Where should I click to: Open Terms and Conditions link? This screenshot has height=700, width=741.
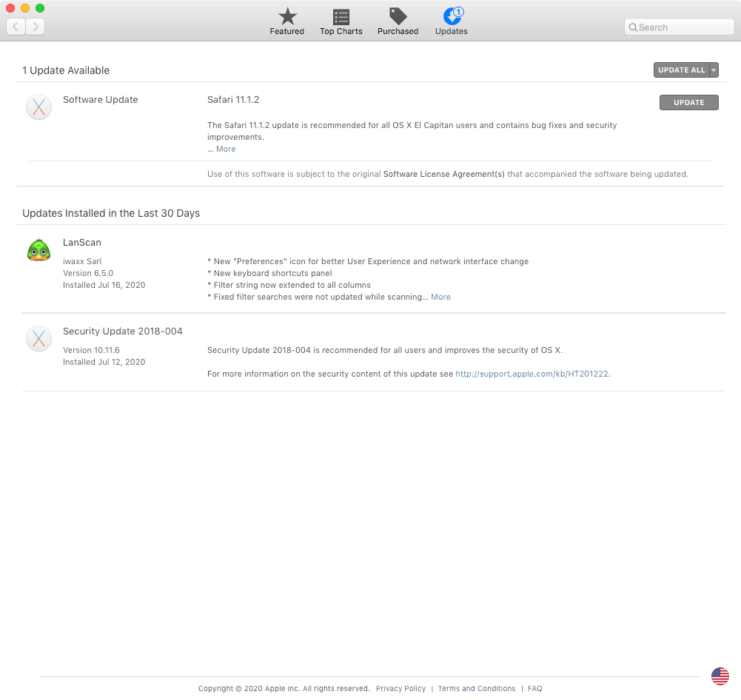point(477,689)
